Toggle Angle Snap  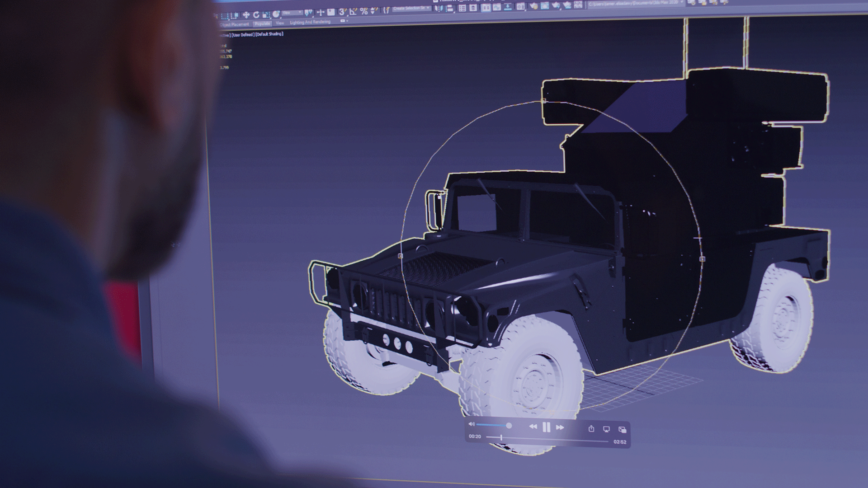click(353, 11)
